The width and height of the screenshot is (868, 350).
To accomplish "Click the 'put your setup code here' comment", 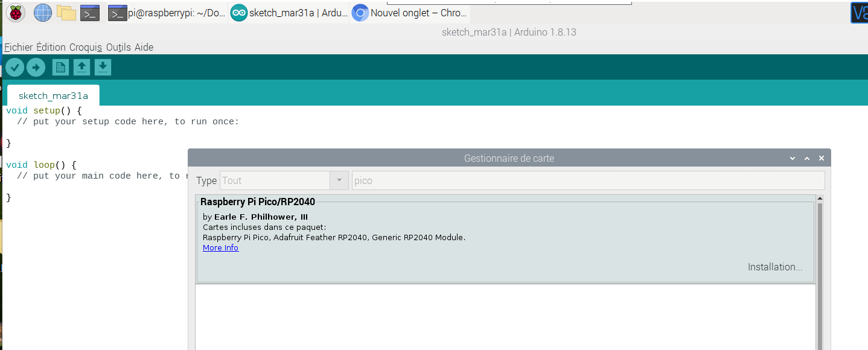I will (128, 121).
